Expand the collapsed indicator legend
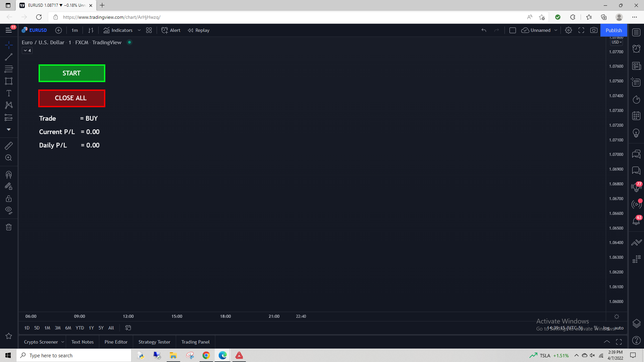Image resolution: width=644 pixels, height=362 pixels. (27, 51)
